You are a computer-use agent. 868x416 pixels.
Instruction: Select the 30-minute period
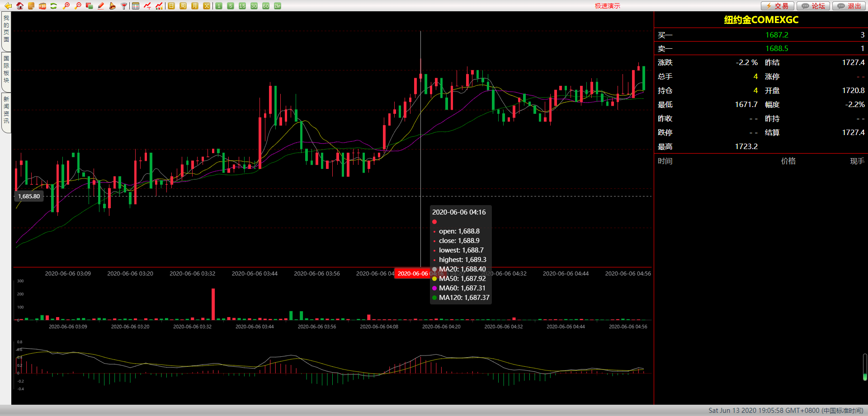(254, 6)
